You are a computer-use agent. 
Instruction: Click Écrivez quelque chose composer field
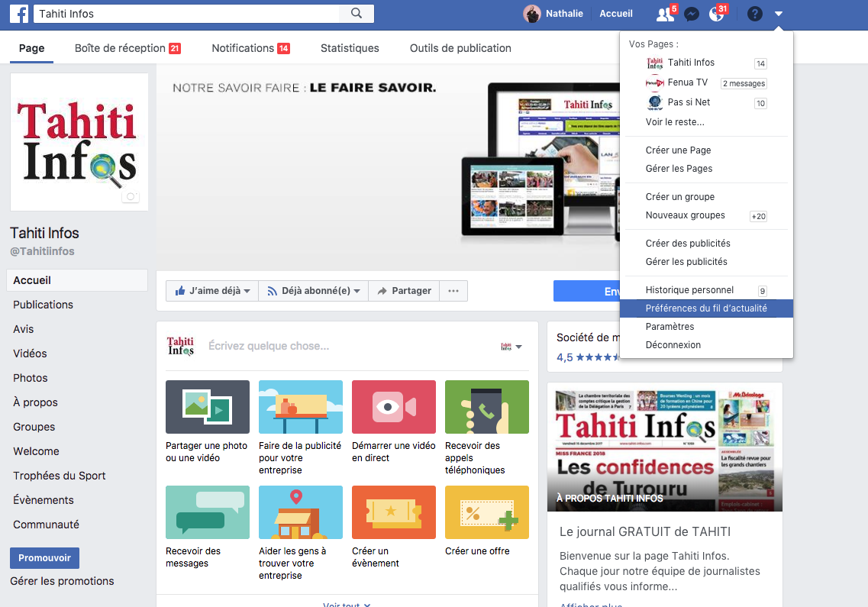(x=269, y=346)
